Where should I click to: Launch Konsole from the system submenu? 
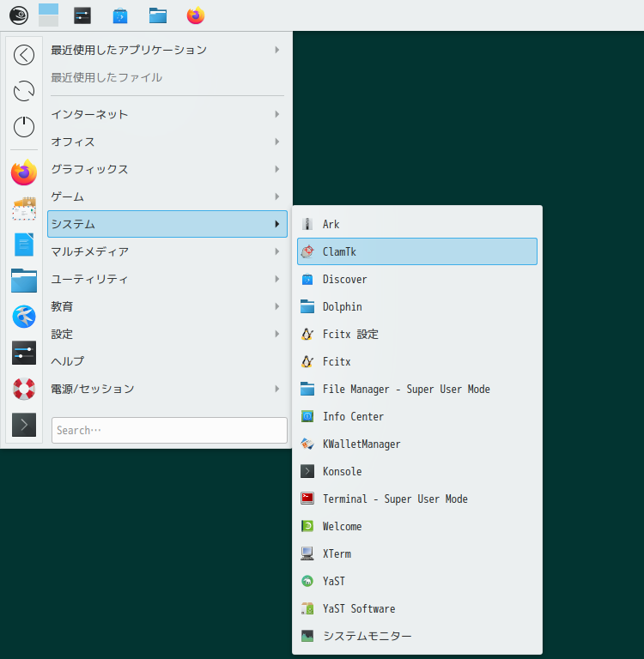point(417,471)
